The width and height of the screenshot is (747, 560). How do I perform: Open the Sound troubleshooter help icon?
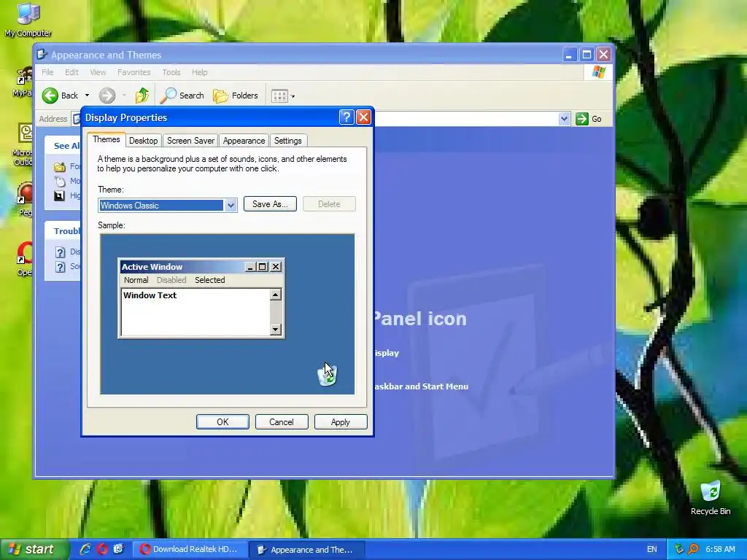coord(60,267)
